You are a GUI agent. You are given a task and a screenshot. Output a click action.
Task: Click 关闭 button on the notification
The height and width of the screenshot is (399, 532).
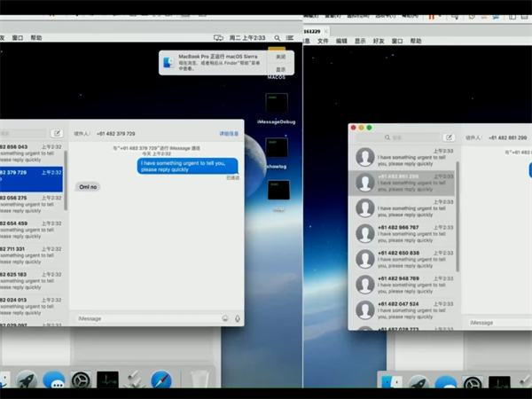coord(280,56)
